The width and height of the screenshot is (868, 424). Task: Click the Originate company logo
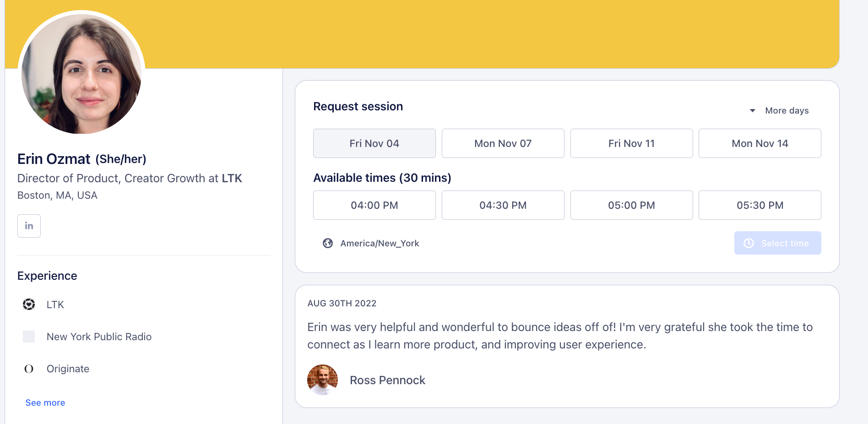tap(29, 369)
